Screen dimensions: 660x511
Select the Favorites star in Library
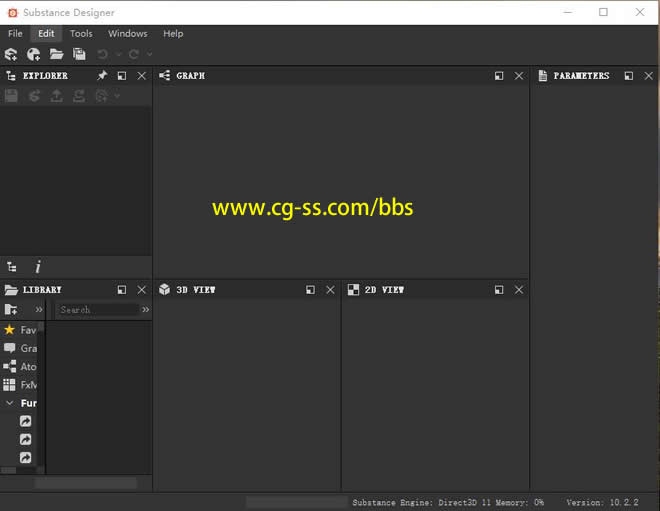click(x=10, y=330)
